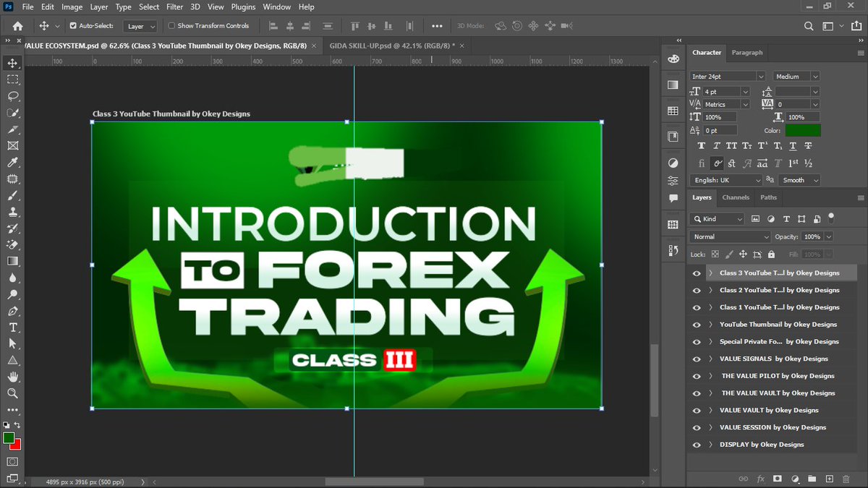The image size is (868, 488).
Task: Create a new layer
Action: click(830, 479)
